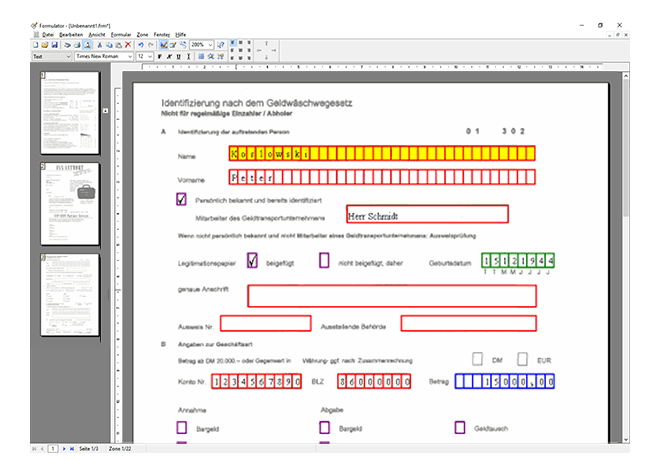660x475 pixels.
Task: Click the field containing Herr Schmidt
Action: coord(427,214)
